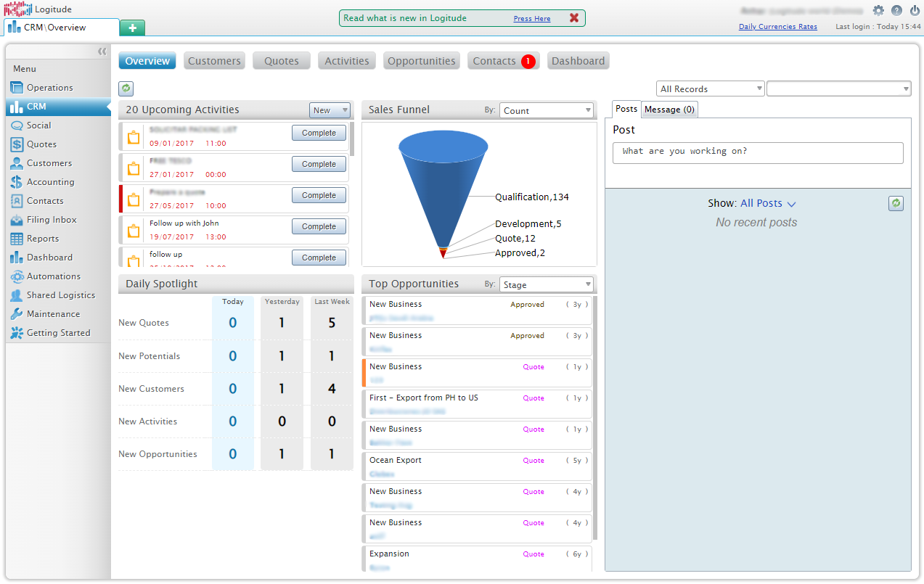This screenshot has width=924, height=584.
Task: Go to Customers in the sidebar
Action: pyautogui.click(x=58, y=163)
